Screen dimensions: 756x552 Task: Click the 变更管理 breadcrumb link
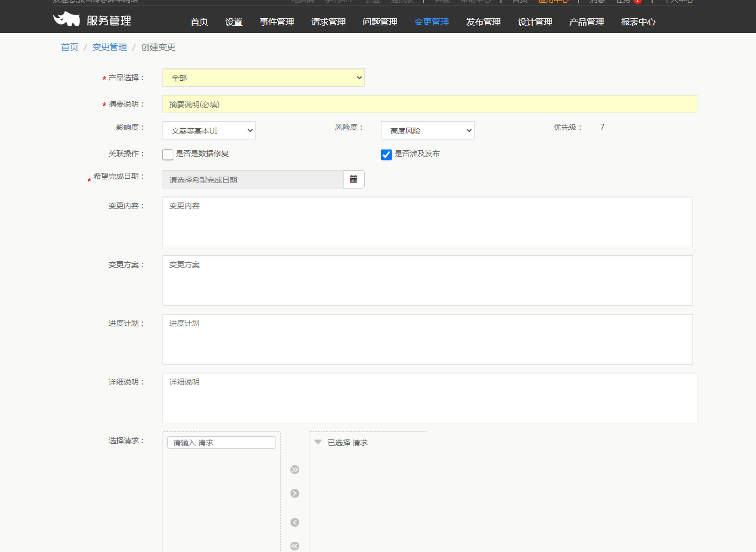109,47
